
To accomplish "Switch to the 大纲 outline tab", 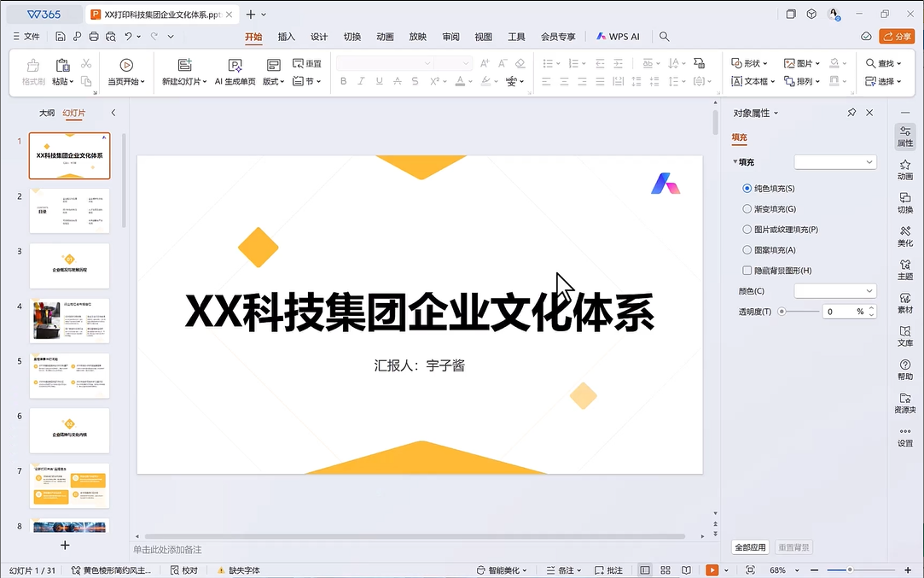I will point(47,113).
